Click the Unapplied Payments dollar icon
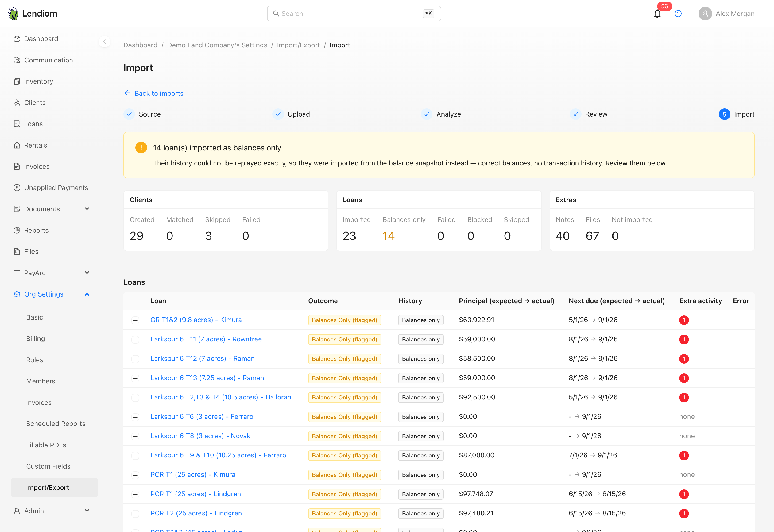This screenshot has height=532, width=774. click(17, 188)
